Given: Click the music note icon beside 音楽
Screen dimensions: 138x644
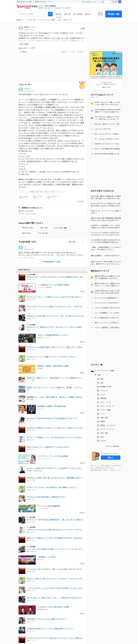Looking at the screenshot, I should click(x=95, y=375).
